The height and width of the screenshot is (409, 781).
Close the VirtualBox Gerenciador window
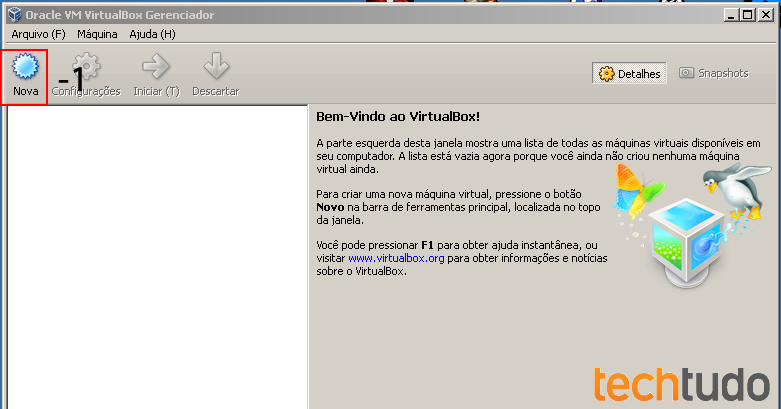[x=766, y=15]
